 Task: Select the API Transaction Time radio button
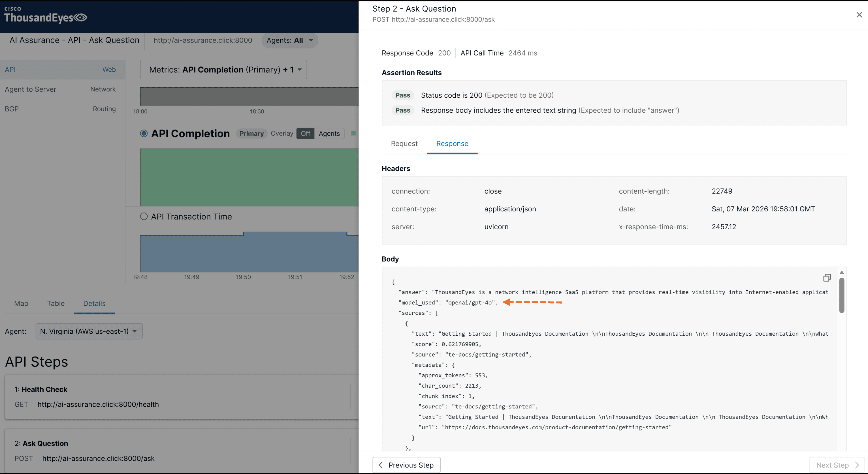point(144,216)
